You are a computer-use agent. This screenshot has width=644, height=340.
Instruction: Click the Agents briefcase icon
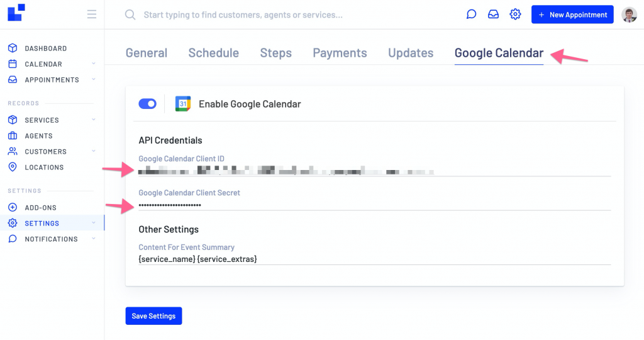(13, 135)
